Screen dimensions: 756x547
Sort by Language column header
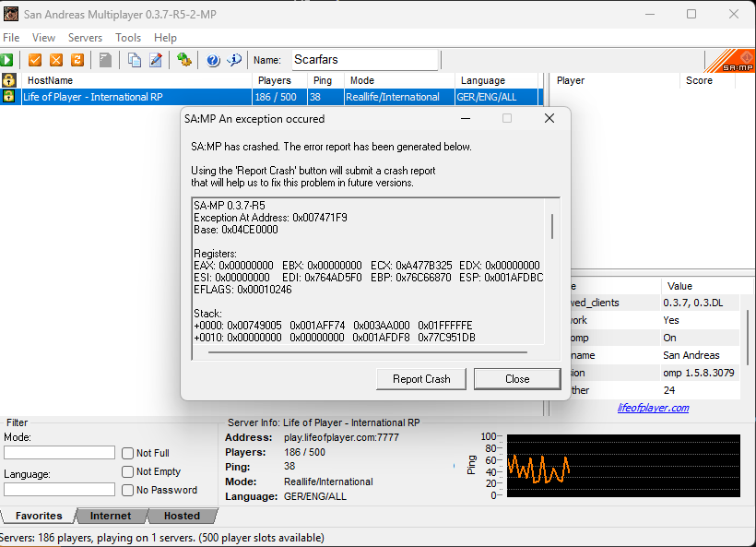tap(497, 80)
